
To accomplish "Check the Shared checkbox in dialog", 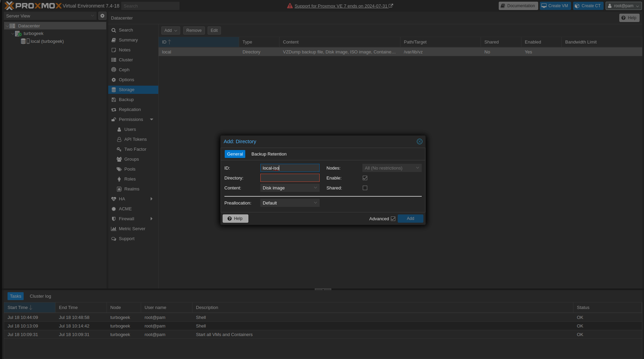I will pos(365,188).
